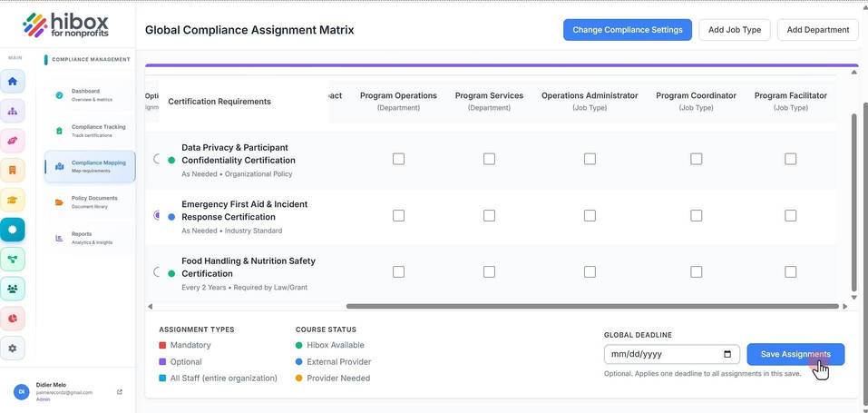
Task: Click the Compliance Tracking clipboard icon
Action: click(59, 131)
